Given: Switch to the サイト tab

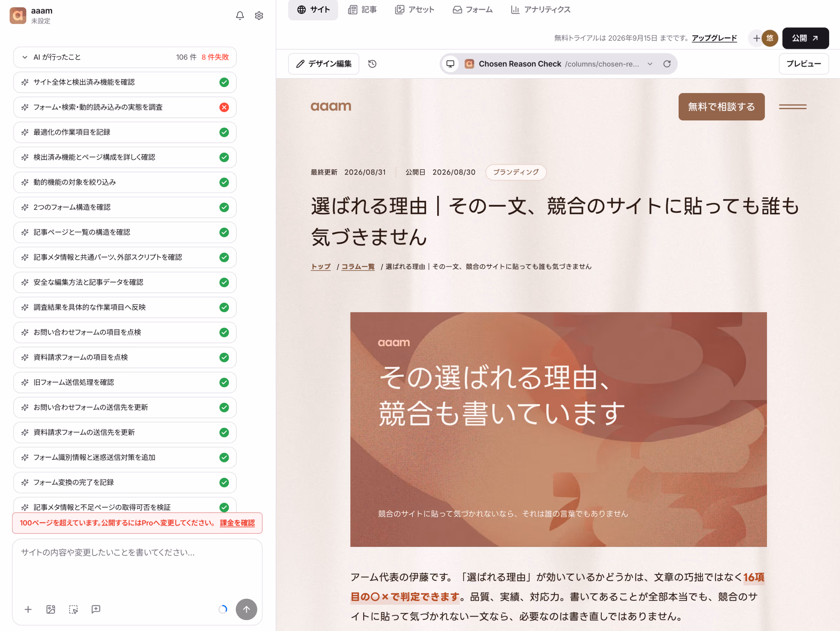Looking at the screenshot, I should pyautogui.click(x=313, y=9).
